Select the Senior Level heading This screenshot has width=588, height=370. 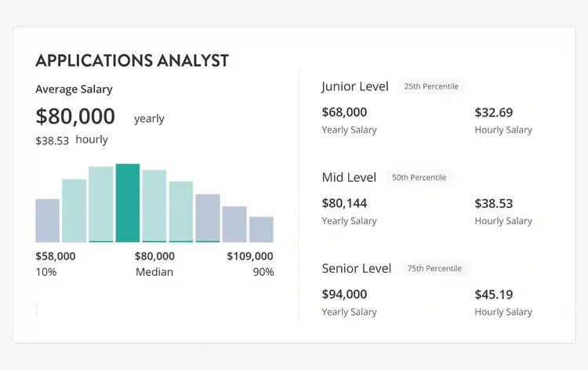pyautogui.click(x=356, y=268)
